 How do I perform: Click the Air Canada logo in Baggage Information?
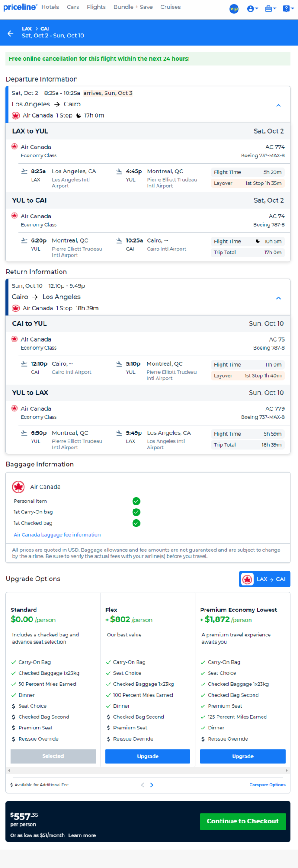[x=18, y=487]
